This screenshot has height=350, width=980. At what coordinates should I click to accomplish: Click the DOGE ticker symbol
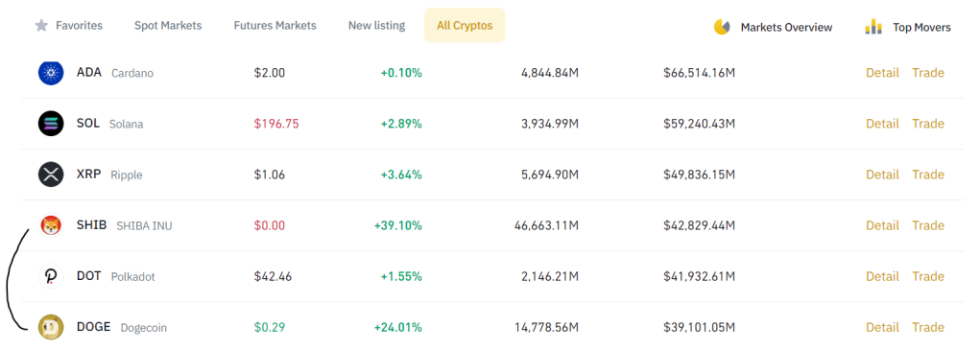(x=94, y=326)
